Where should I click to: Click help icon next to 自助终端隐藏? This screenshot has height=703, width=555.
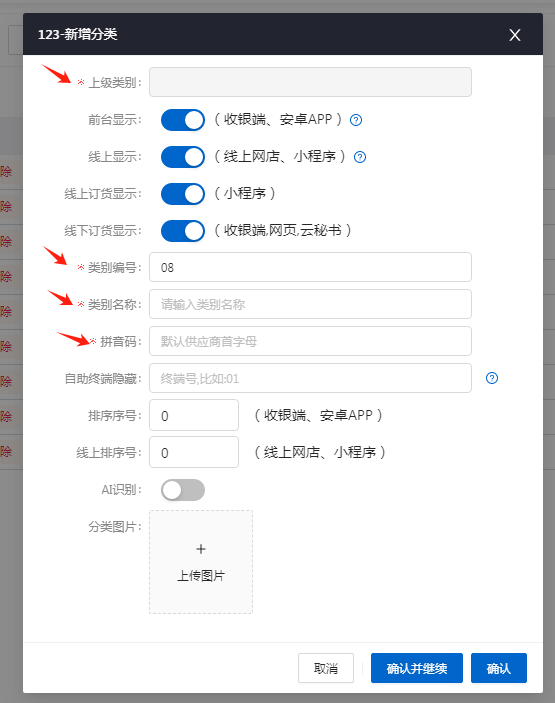tap(492, 378)
